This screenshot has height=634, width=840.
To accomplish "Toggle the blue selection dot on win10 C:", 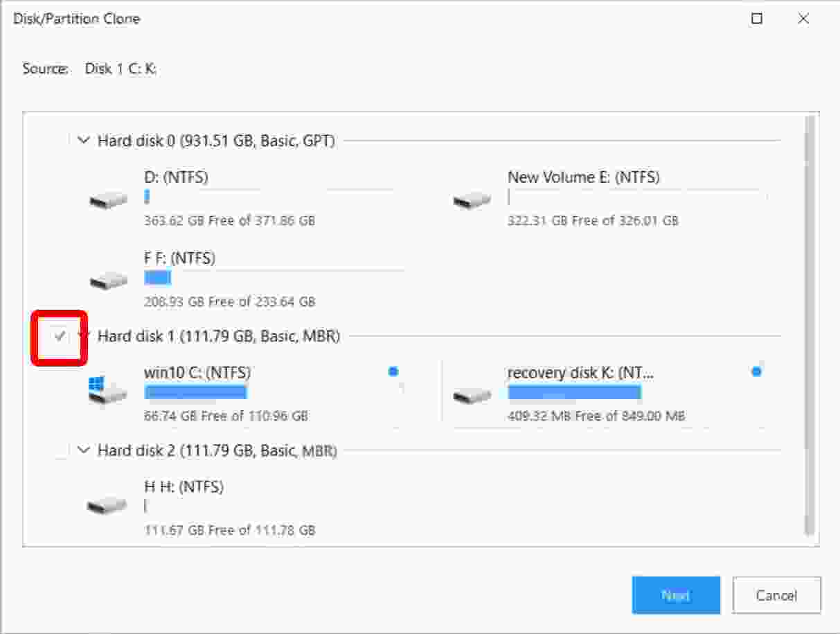I will 393,372.
